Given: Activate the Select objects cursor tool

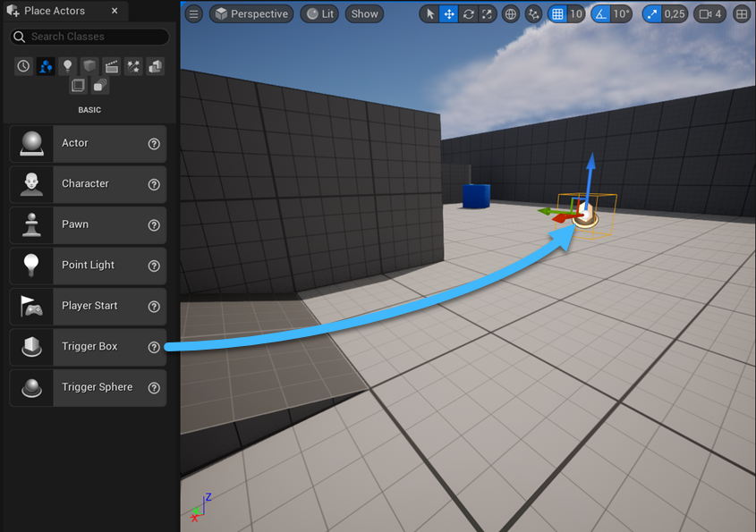Looking at the screenshot, I should pyautogui.click(x=429, y=14).
